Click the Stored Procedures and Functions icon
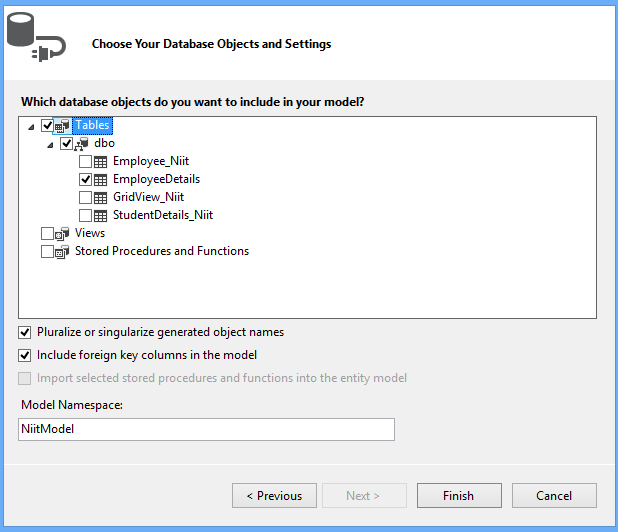 (x=63, y=252)
